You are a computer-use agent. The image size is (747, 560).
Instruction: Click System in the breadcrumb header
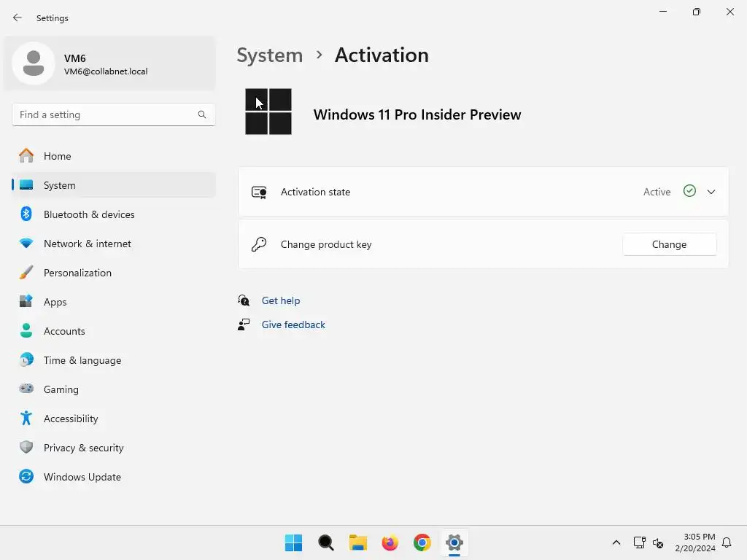pos(270,55)
